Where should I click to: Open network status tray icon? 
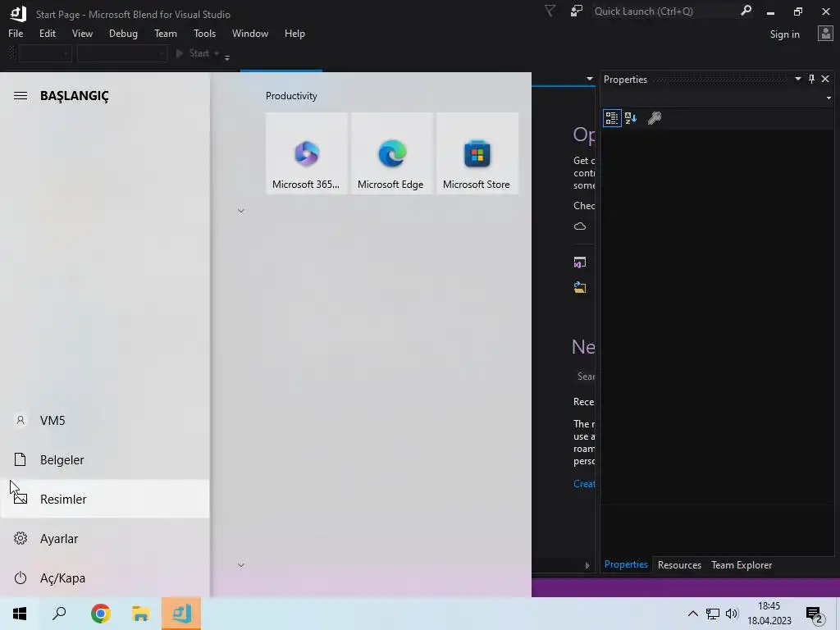(713, 614)
